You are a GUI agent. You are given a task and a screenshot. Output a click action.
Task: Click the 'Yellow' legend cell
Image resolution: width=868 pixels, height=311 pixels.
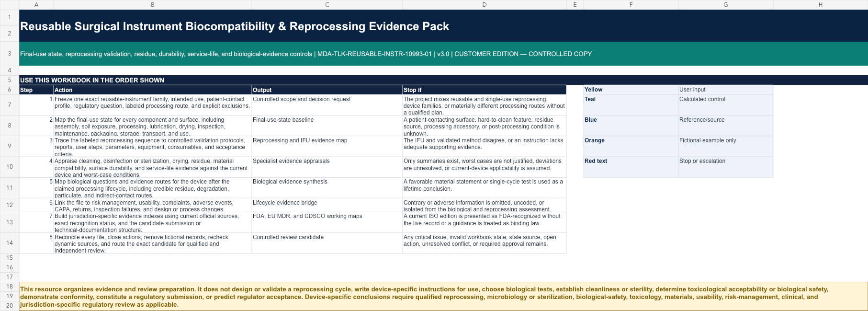click(x=631, y=90)
